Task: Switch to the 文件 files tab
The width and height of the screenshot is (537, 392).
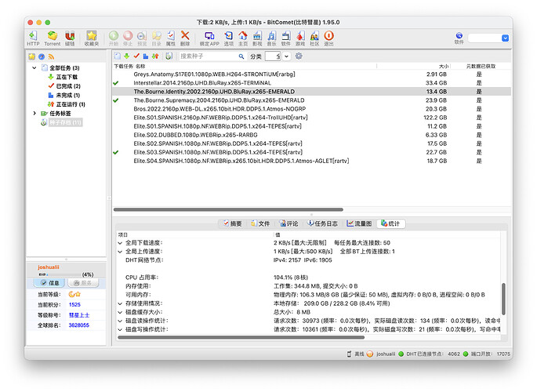Action: 260,223
